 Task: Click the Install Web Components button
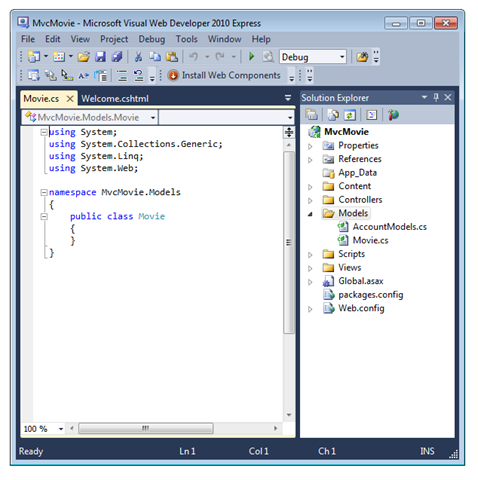[x=224, y=76]
